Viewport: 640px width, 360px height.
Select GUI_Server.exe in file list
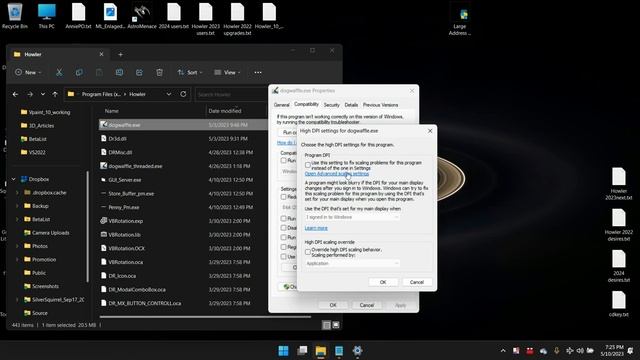(125, 180)
